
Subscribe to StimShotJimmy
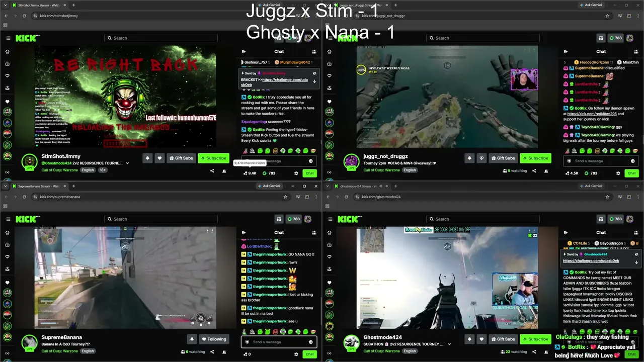click(213, 158)
